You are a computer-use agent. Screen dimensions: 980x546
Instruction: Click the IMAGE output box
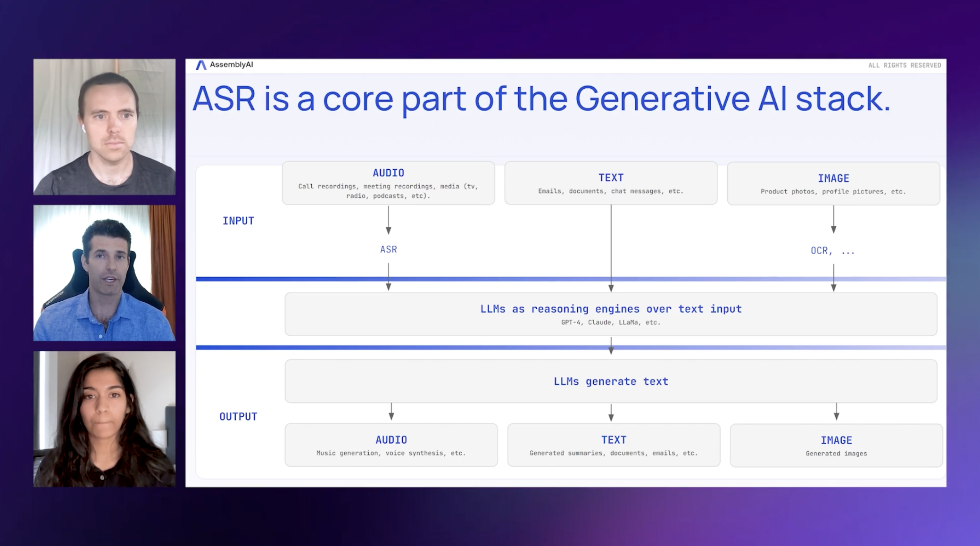pos(836,445)
